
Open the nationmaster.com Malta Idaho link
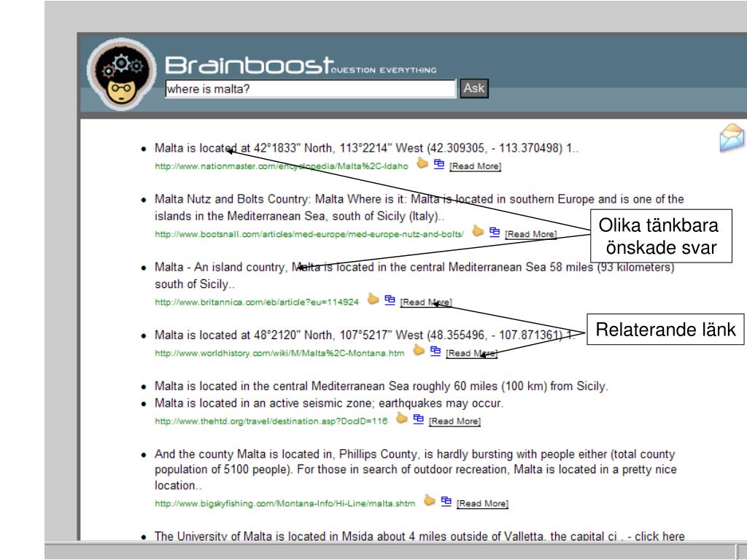tap(282, 166)
